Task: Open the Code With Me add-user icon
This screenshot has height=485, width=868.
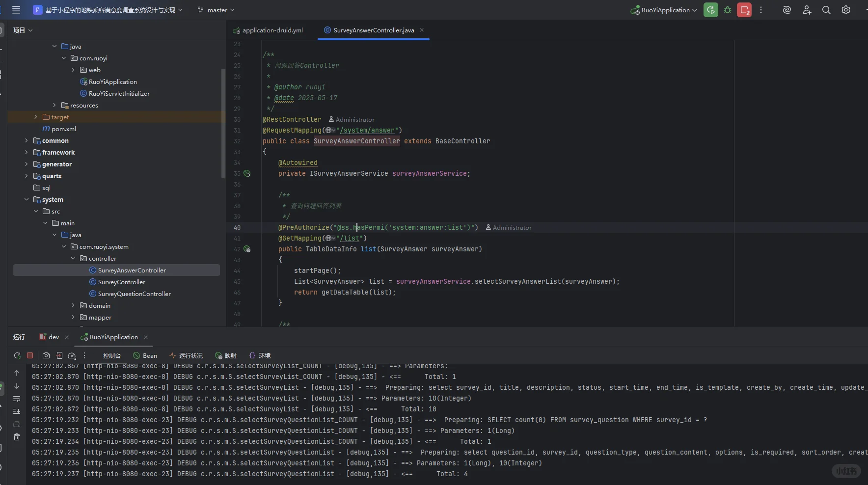Action: pos(807,10)
